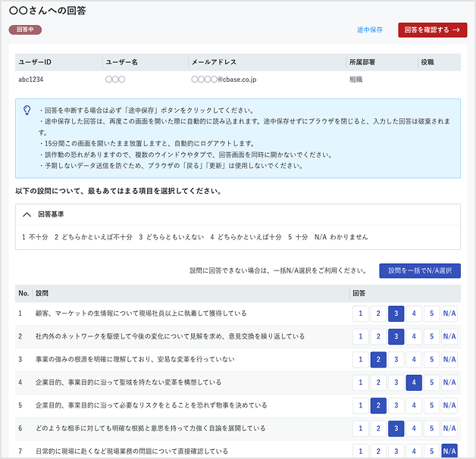Select rating 5 for question 7

(x=431, y=451)
